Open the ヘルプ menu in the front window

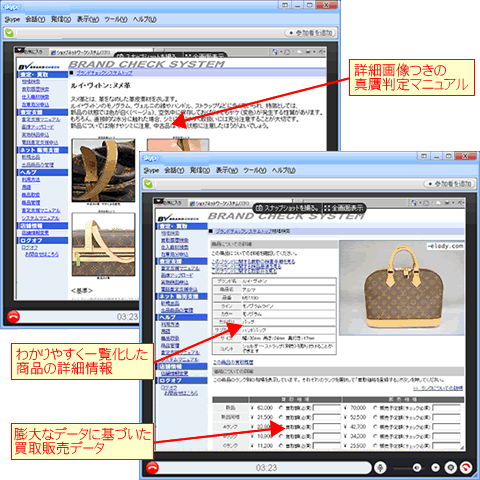(x=284, y=170)
